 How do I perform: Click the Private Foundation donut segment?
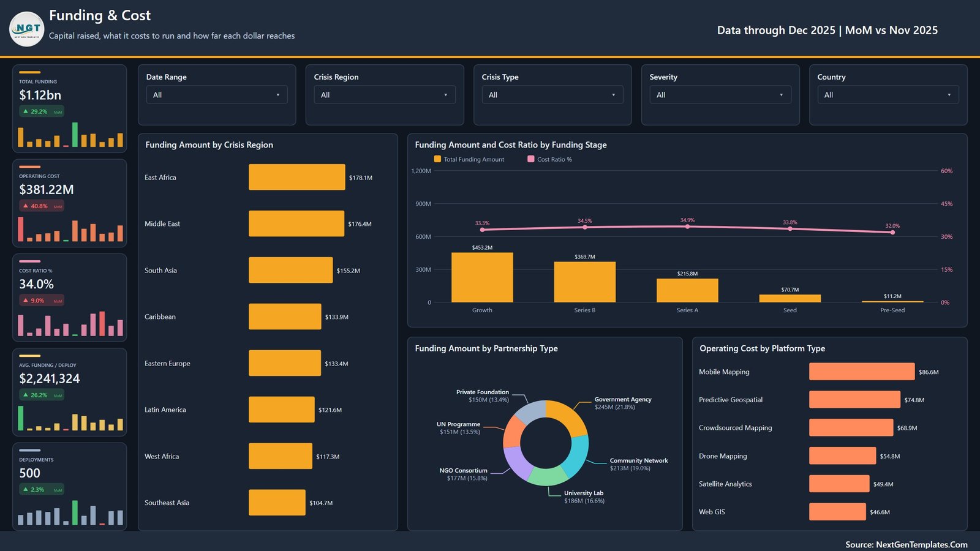pyautogui.click(x=530, y=411)
